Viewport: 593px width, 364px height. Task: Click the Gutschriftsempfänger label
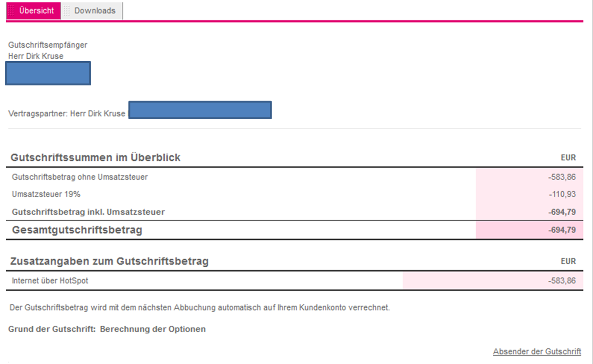(48, 45)
